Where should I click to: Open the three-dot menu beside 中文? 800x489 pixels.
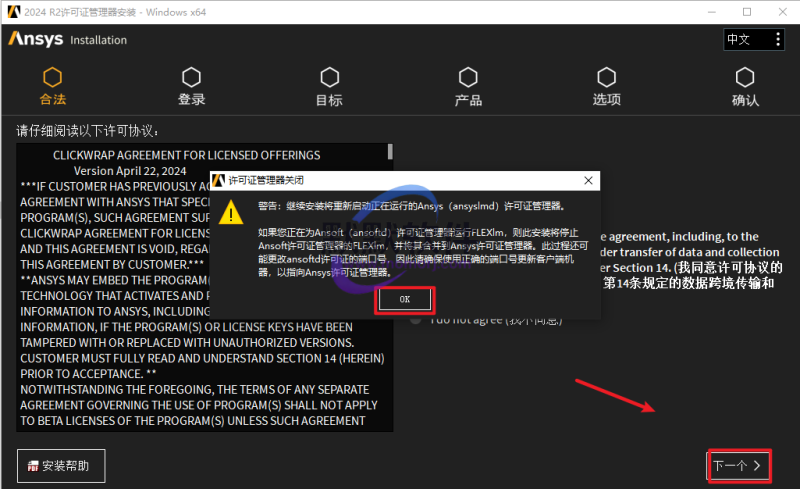coord(773,39)
